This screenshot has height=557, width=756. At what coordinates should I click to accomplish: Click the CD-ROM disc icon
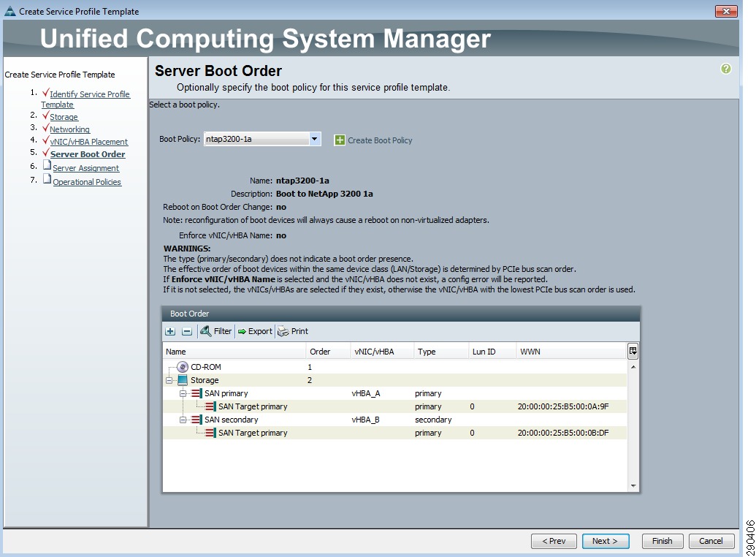point(183,367)
